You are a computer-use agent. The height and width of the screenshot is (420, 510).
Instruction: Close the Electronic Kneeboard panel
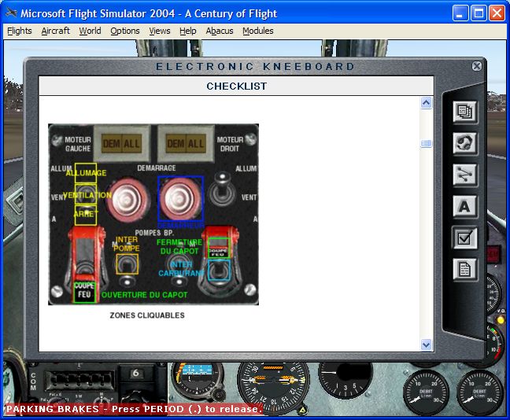(476, 66)
